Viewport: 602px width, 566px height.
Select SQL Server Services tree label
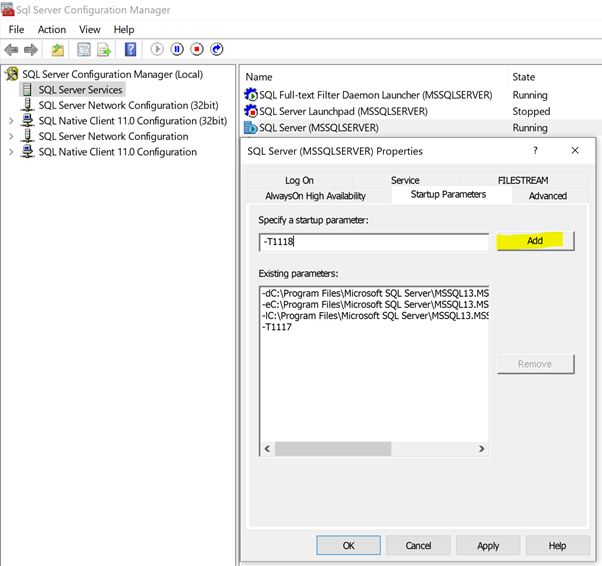coord(80,89)
